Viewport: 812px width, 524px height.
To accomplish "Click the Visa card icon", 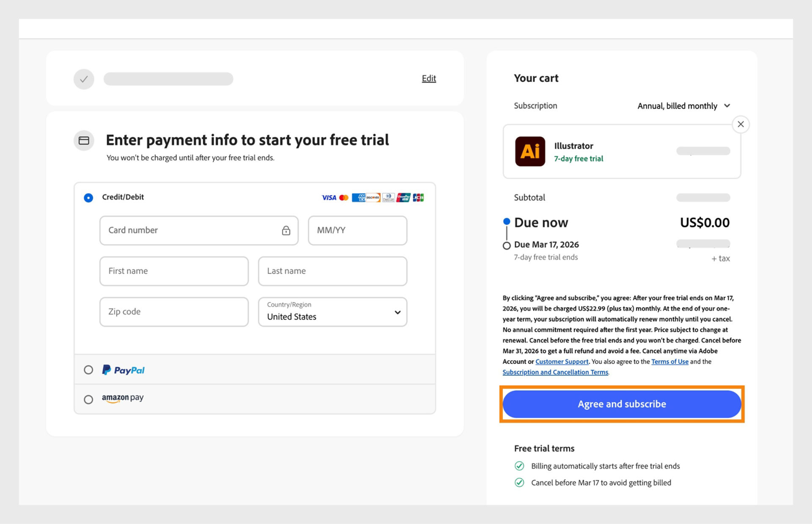I will (329, 197).
